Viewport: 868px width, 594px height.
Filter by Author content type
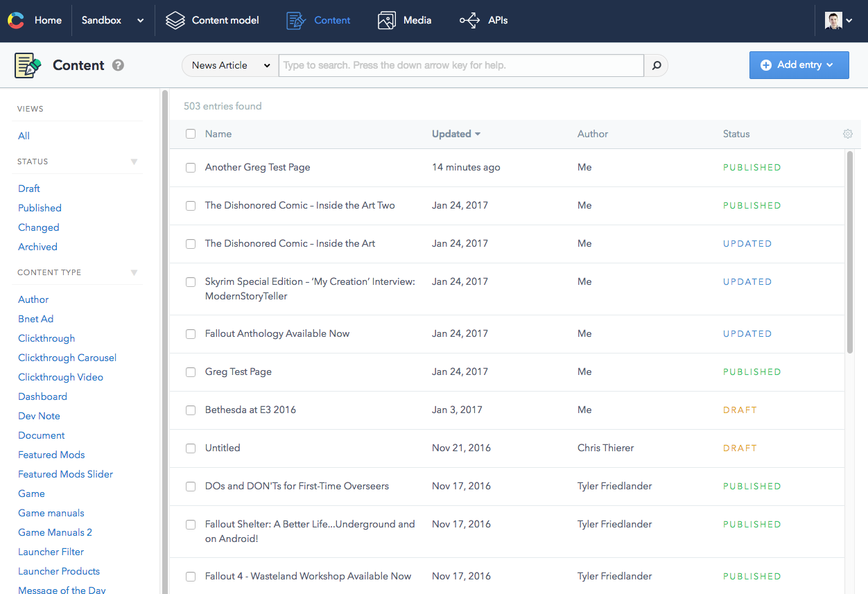33,299
